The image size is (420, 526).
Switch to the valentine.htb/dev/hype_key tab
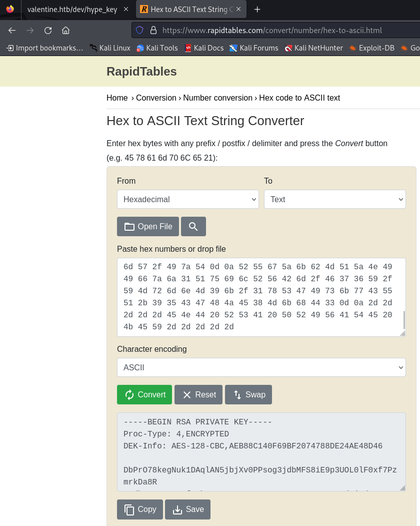(x=72, y=10)
